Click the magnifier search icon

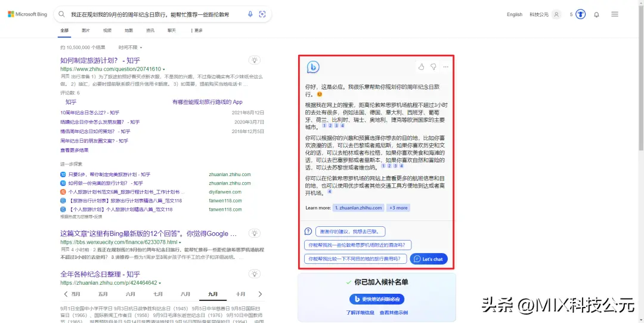click(x=61, y=14)
